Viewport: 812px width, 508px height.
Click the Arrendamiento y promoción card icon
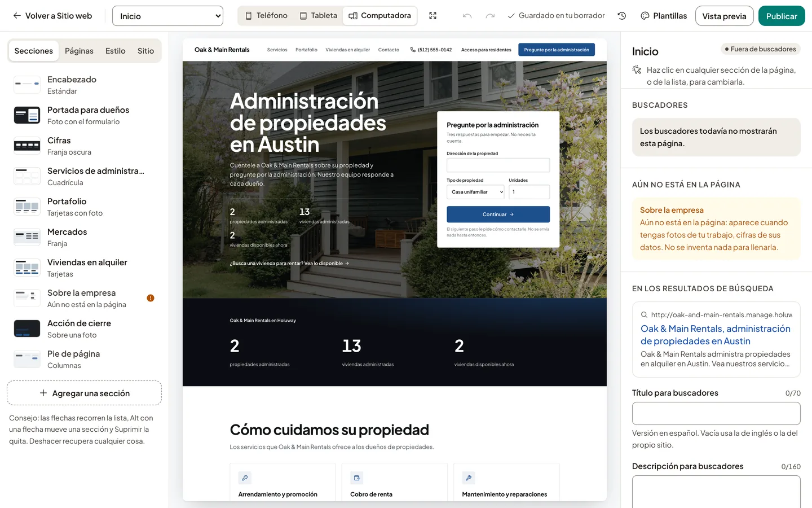click(x=245, y=478)
